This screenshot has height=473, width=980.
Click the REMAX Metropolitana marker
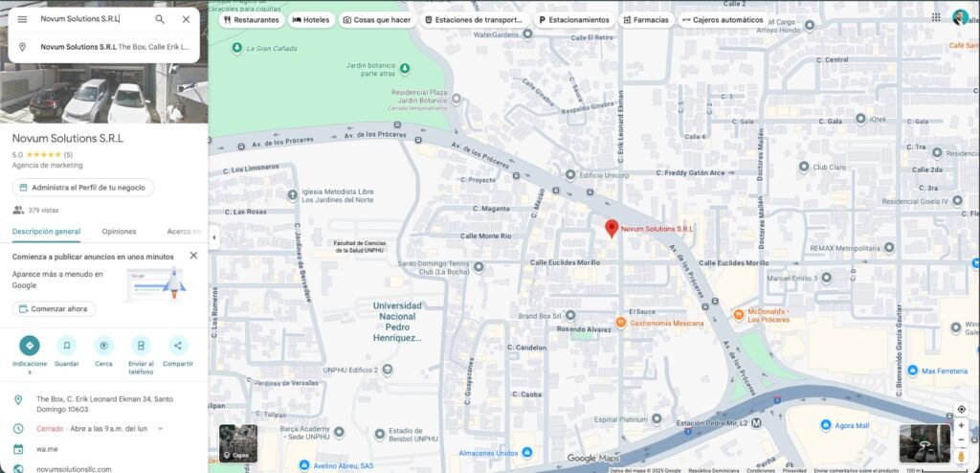889,248
